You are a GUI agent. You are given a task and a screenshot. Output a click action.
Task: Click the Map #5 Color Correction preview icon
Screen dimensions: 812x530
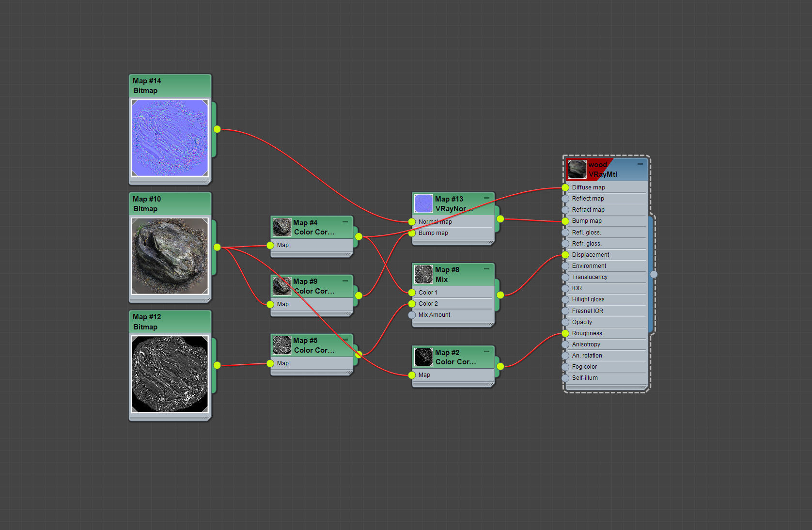(x=282, y=345)
